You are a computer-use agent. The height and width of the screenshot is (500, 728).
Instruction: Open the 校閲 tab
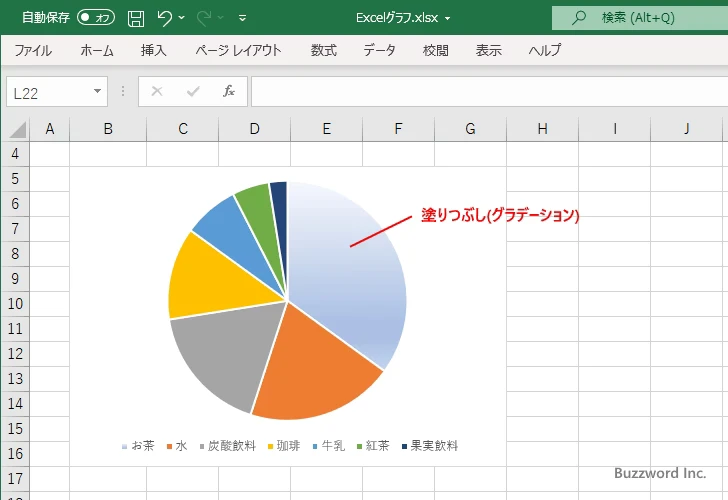436,50
